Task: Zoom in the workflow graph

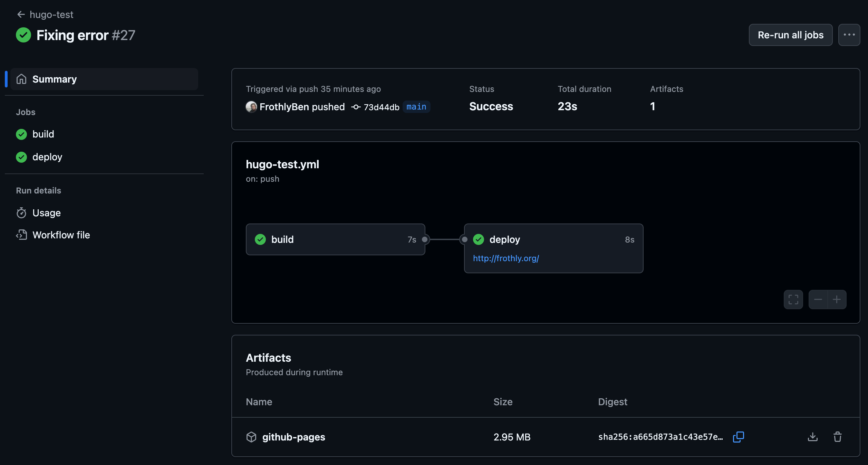Action: (x=837, y=300)
